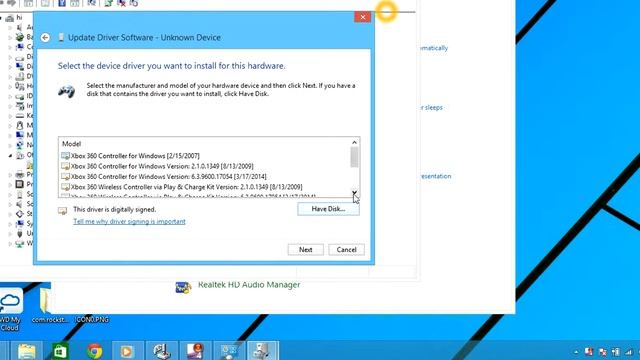Expand the 'Sy' system node in Device Manager

coord(10,224)
